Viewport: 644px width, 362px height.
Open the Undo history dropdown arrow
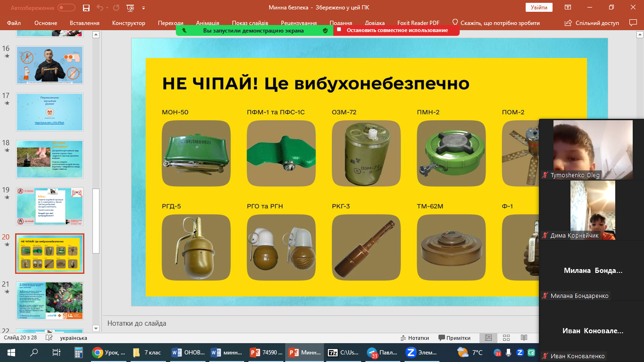coord(107,8)
